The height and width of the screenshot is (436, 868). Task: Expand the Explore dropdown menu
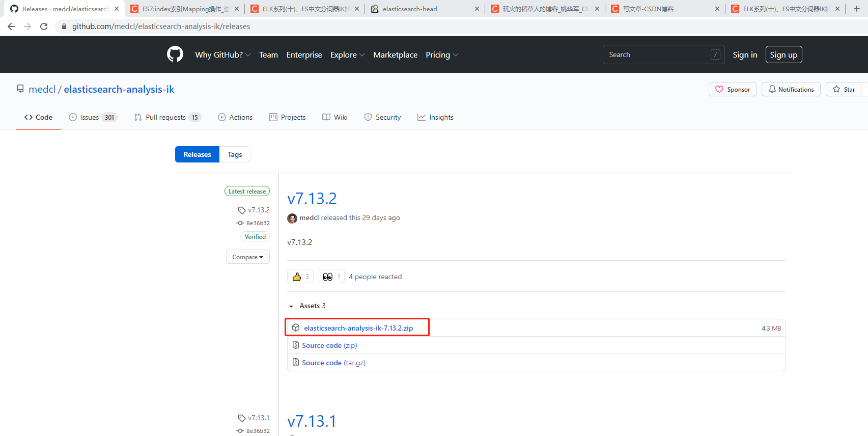pyautogui.click(x=347, y=54)
